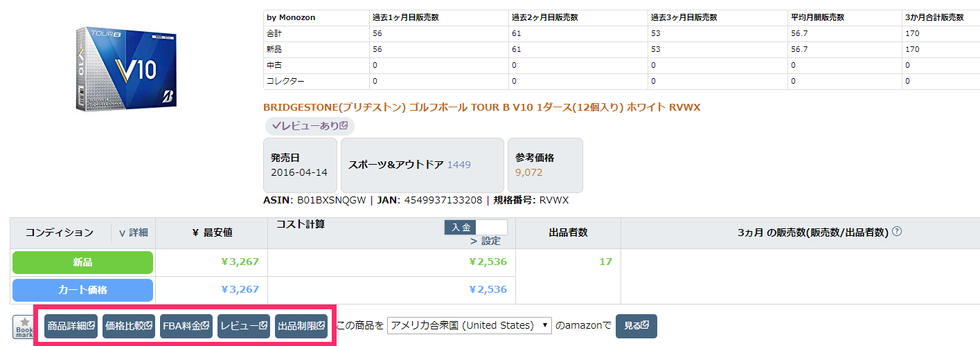Click the スポーツ&アウトドア ranking box
This screenshot has height=346, width=980.
(422, 165)
